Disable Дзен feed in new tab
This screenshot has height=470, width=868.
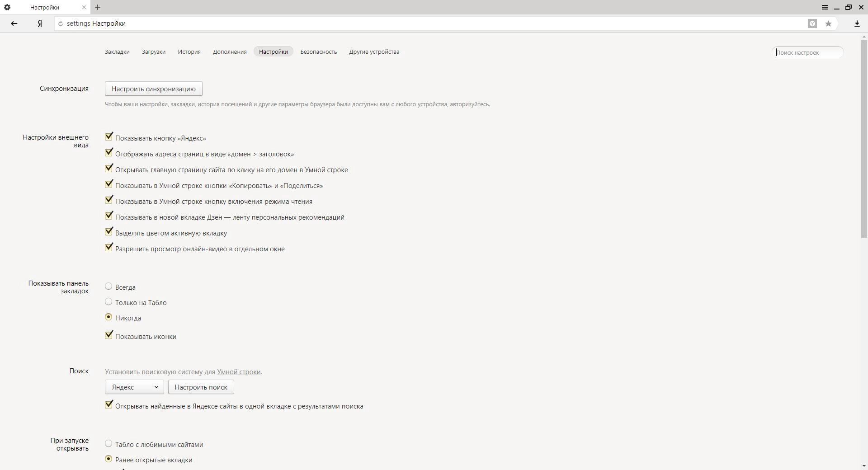tap(108, 216)
